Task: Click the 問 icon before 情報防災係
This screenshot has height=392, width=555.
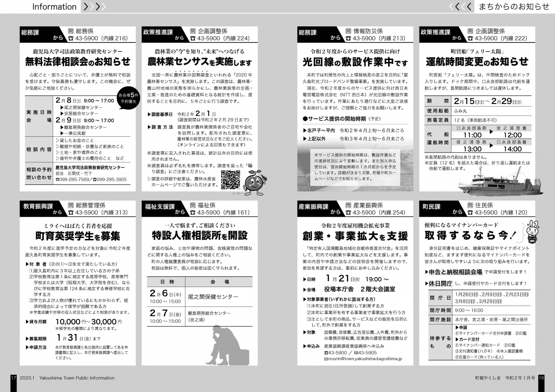Action: tap(349, 31)
